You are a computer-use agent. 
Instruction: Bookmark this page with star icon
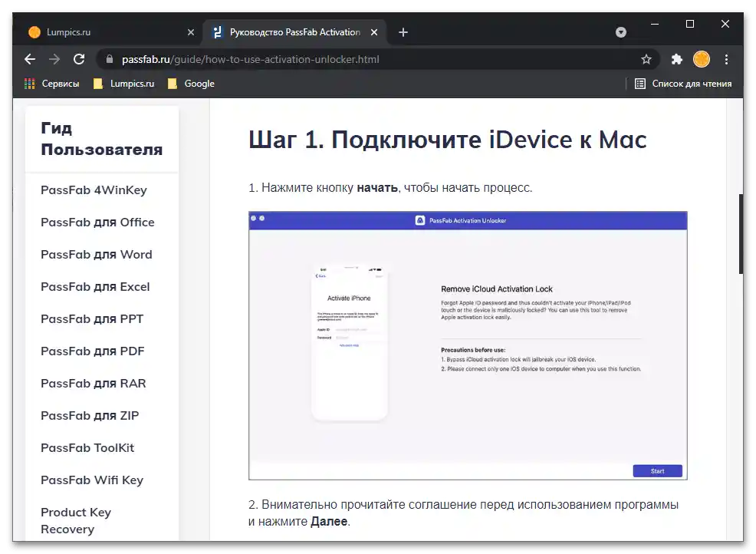(x=646, y=59)
